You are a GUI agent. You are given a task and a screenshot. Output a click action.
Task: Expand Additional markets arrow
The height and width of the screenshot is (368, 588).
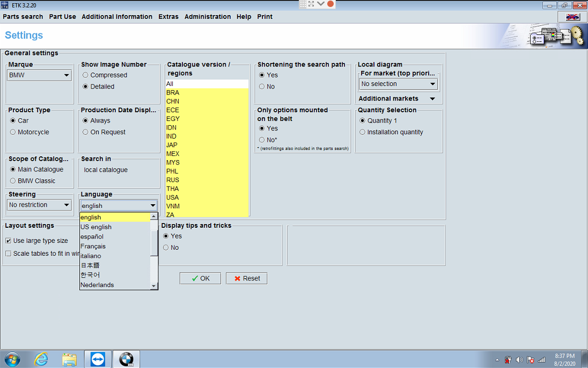pyautogui.click(x=432, y=99)
